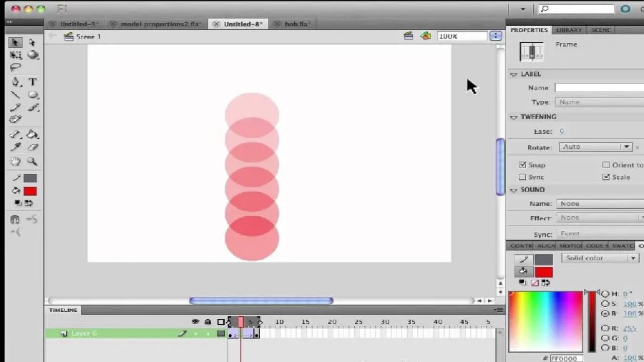Open the label Type dropdown
This screenshot has width=644, height=362.
coord(599,102)
